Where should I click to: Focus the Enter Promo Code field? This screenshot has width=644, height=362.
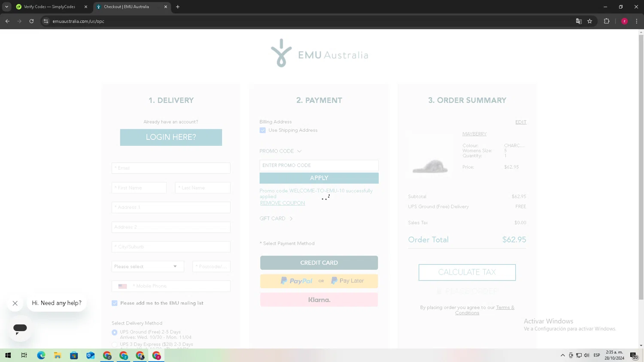(319, 166)
